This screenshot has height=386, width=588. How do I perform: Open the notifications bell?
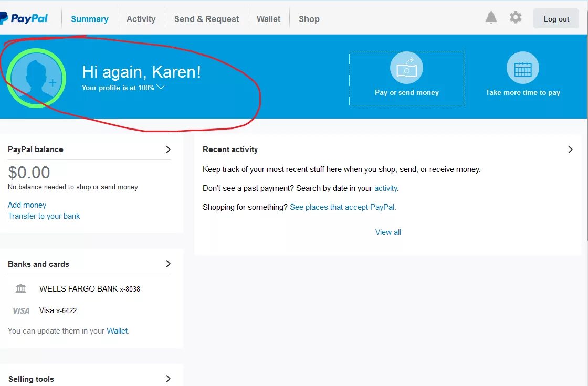tap(491, 18)
